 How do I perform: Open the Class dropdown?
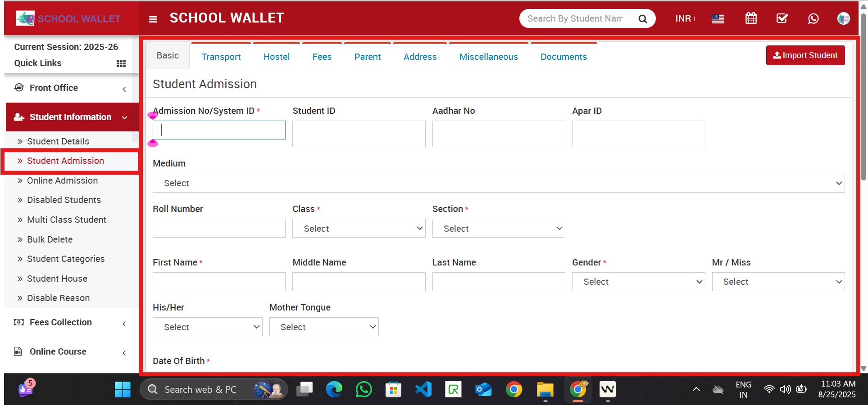(x=359, y=228)
